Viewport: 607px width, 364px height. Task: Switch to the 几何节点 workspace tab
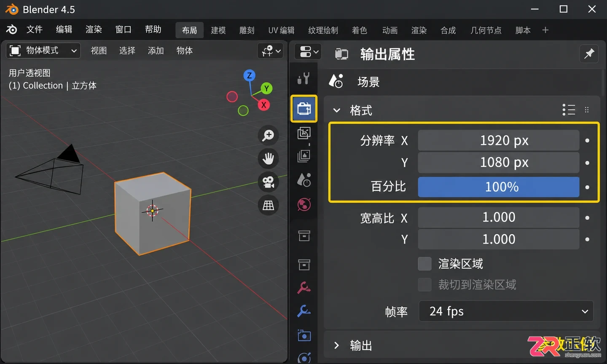coord(486,30)
